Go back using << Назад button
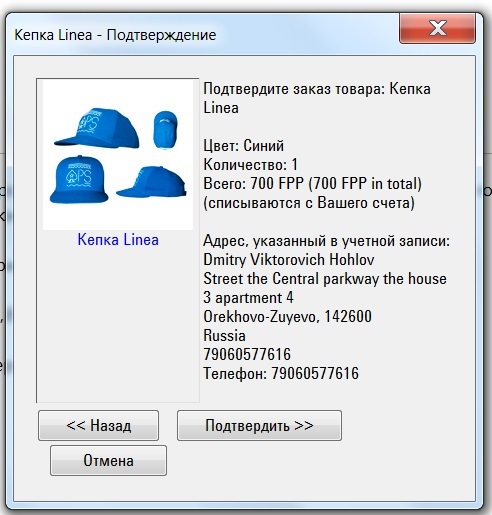 coord(98,425)
